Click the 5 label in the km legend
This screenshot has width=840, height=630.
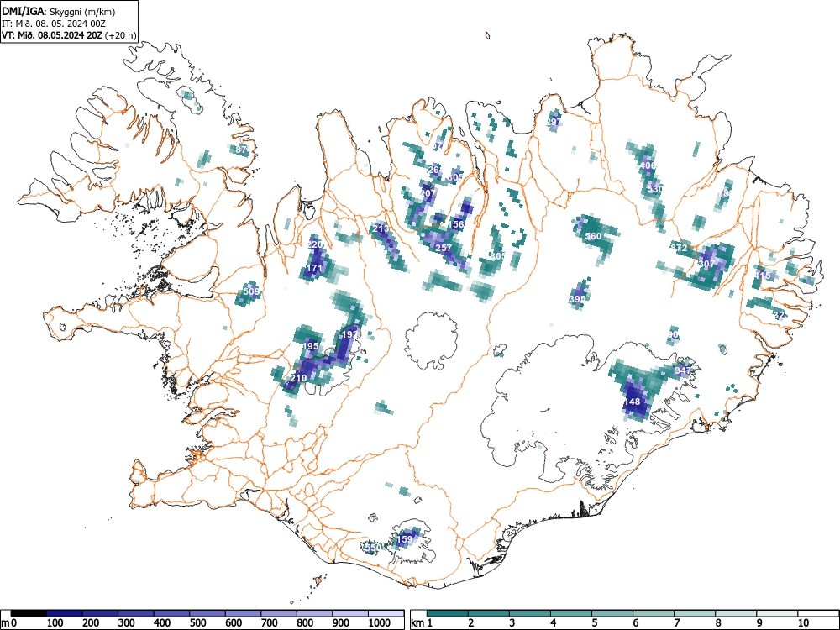594,623
